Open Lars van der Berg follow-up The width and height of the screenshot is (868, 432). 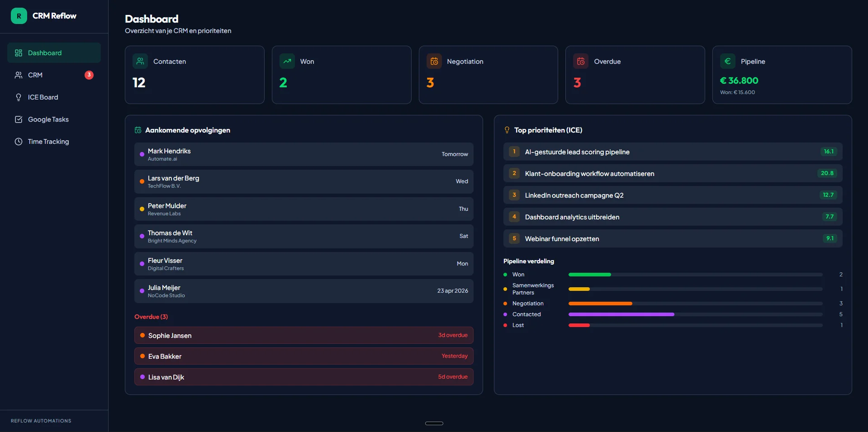click(304, 182)
